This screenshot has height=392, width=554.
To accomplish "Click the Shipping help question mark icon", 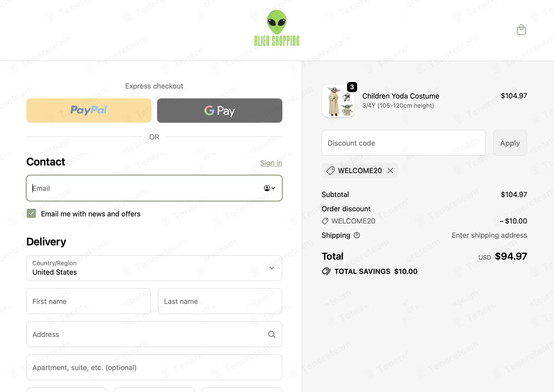I will (357, 235).
